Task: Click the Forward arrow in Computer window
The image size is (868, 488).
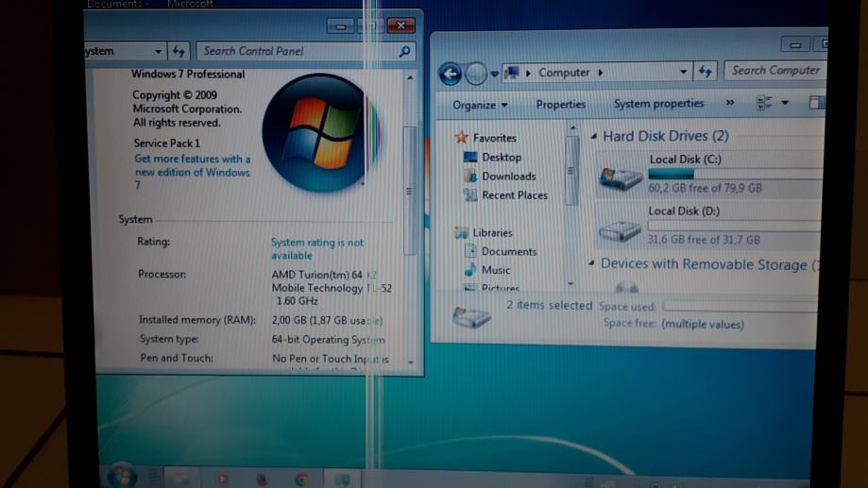Action: [475, 73]
